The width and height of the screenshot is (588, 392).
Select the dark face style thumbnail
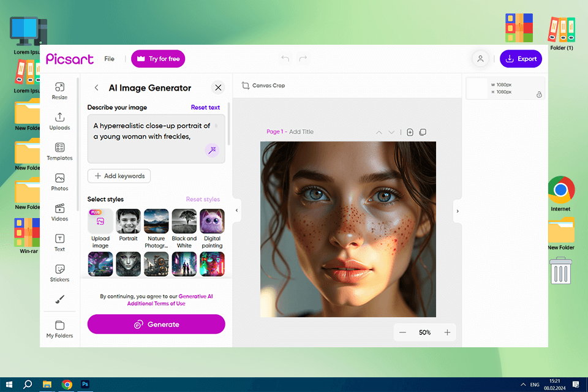point(128,264)
